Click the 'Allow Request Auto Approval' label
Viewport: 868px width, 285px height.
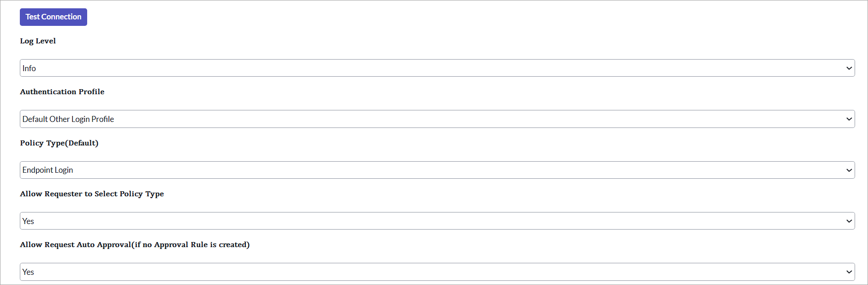tap(135, 245)
